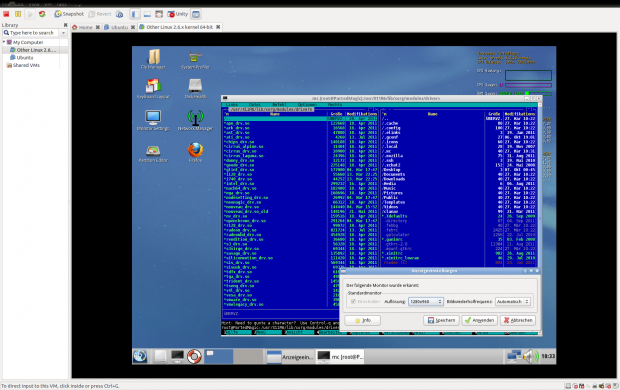620x390 pixels.
Task: Open Bildwiederholfrequenz Automatisch dropdown
Action: click(512, 301)
